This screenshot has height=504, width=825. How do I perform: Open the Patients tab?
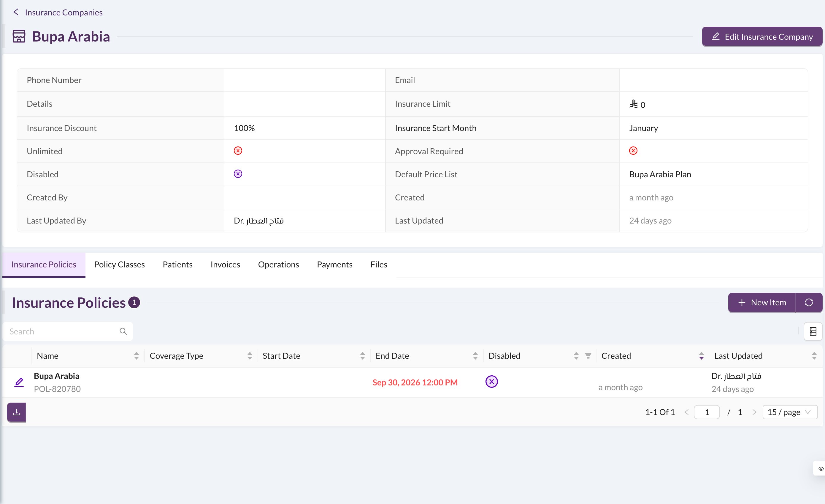177,264
